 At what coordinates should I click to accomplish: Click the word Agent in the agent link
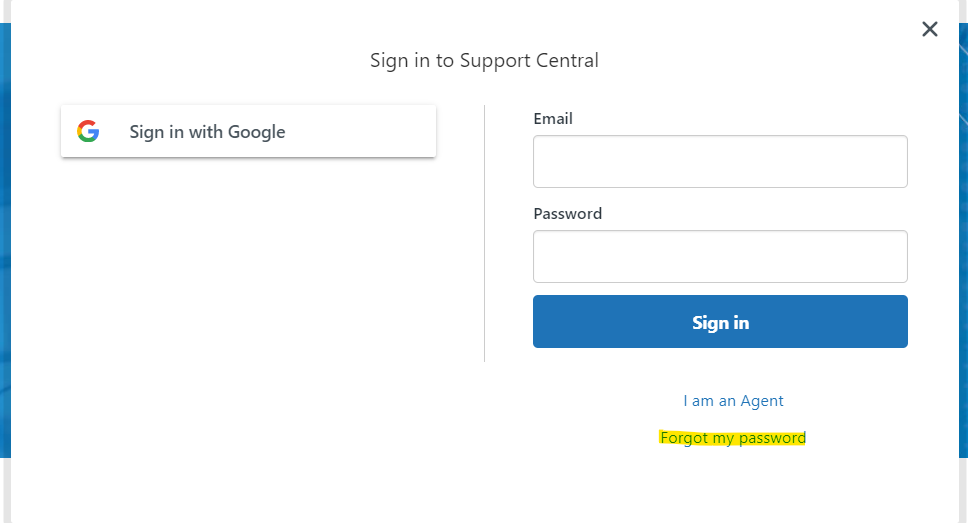(762, 401)
